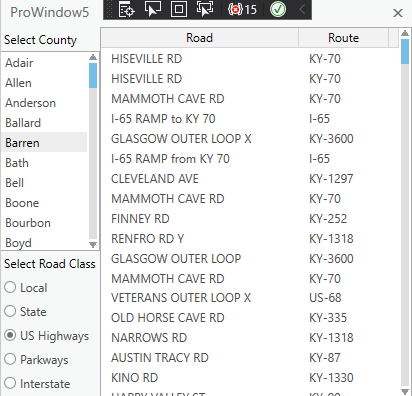
Task: Click the green Hot Reload checkmark icon
Action: 278,9
